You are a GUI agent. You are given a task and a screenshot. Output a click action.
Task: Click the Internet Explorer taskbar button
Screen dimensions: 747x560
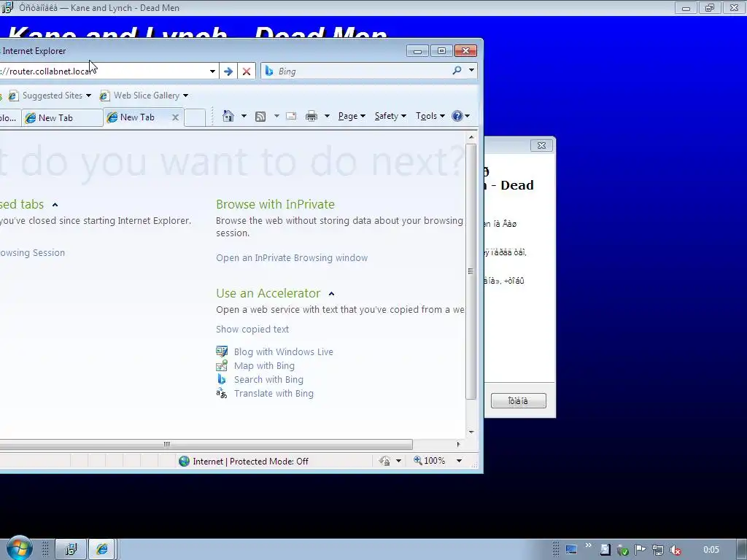101,550
